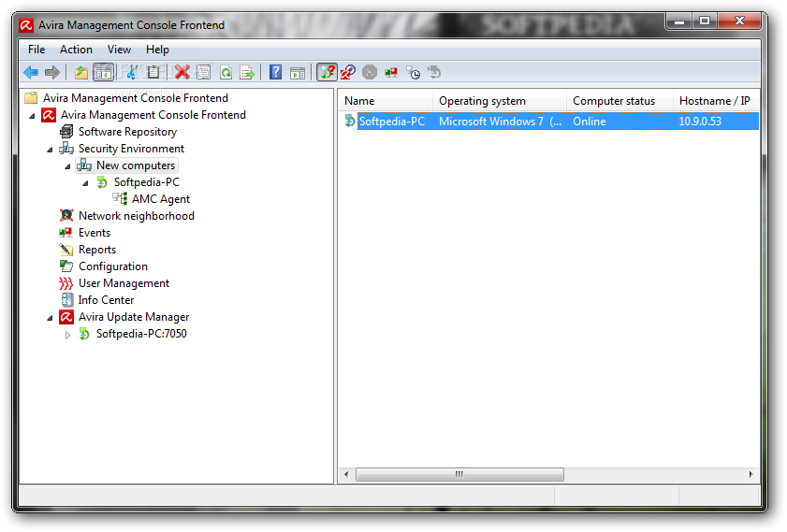Click the Network neighborhood icon

tap(66, 216)
